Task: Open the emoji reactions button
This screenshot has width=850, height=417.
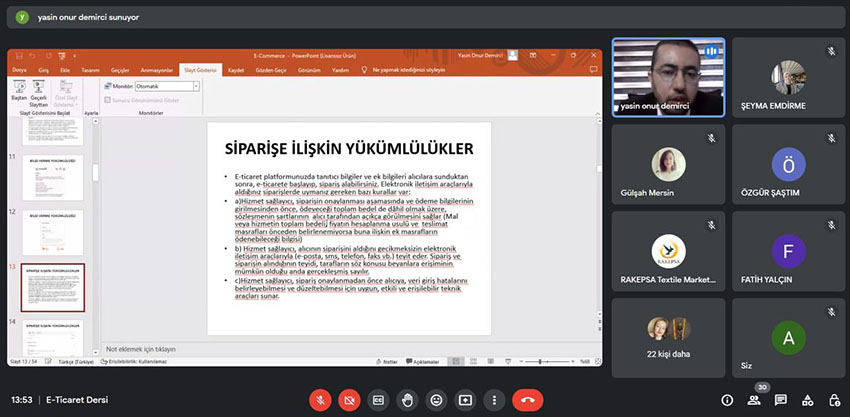Action: pos(436,399)
